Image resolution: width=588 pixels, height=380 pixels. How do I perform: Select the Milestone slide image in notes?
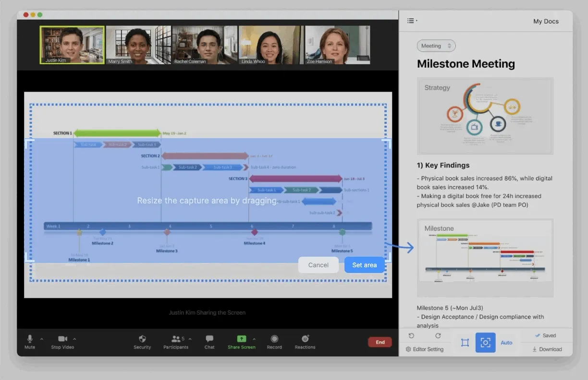485,258
